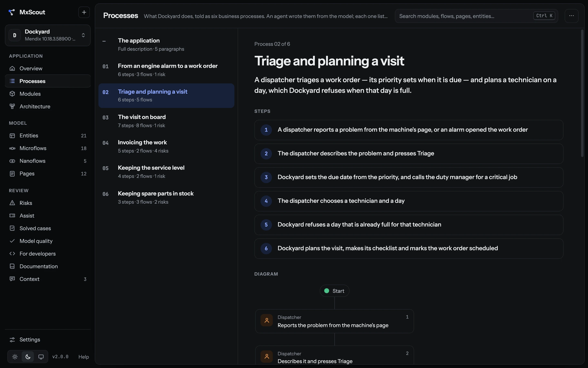Select process 04 Invoicing the work
Screen dimensions: 588x368
point(166,147)
